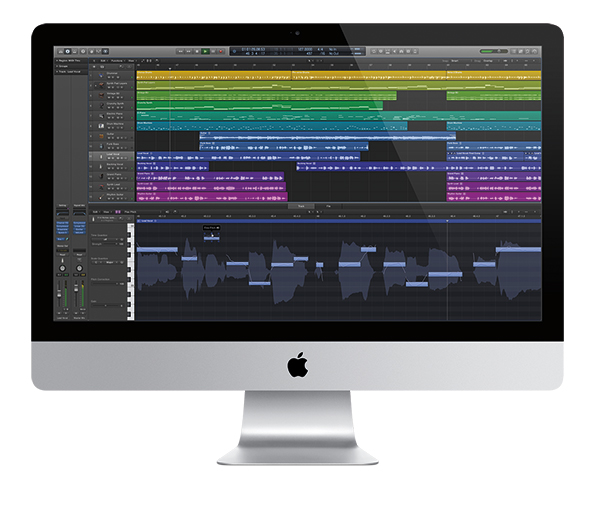Select the Grand Piano track icon

101,176
